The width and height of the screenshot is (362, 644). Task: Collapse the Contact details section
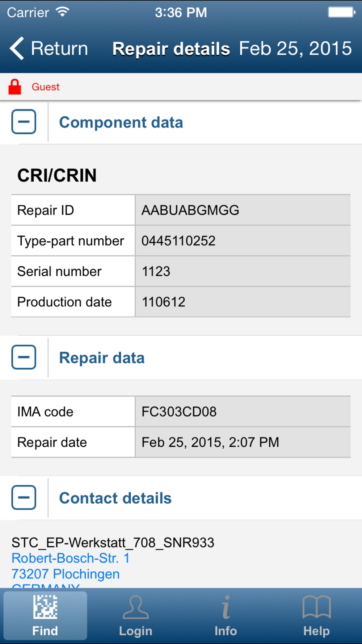tap(24, 497)
